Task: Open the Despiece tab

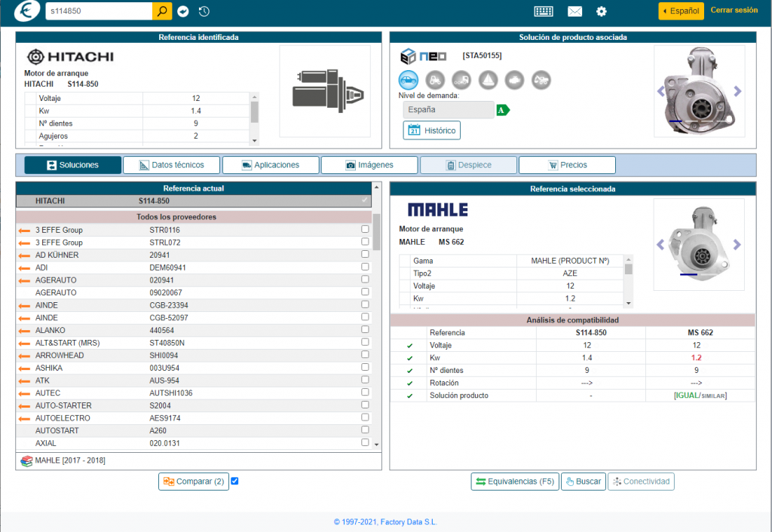Action: point(469,165)
